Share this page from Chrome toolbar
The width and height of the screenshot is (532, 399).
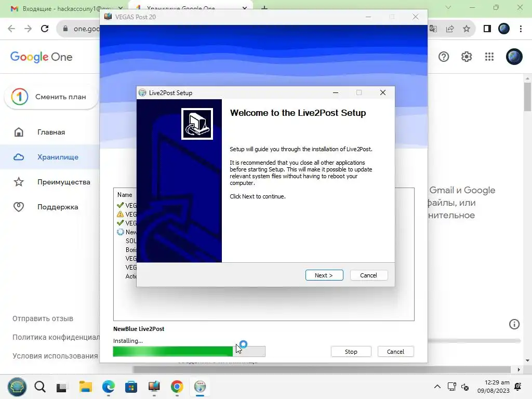[x=450, y=29]
